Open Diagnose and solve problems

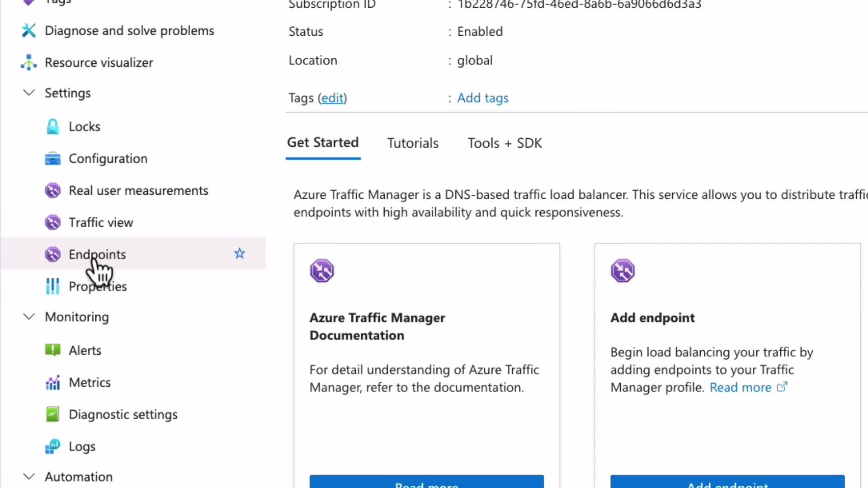tap(129, 31)
